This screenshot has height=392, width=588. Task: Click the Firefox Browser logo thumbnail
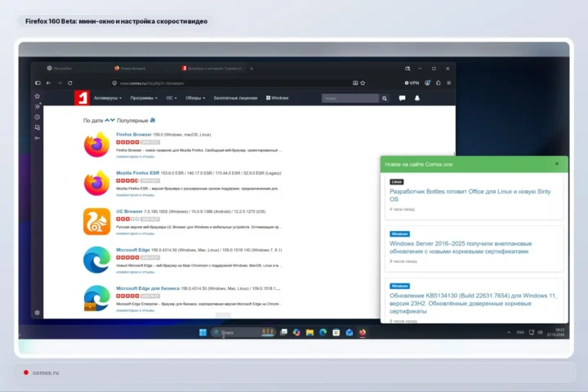96,145
